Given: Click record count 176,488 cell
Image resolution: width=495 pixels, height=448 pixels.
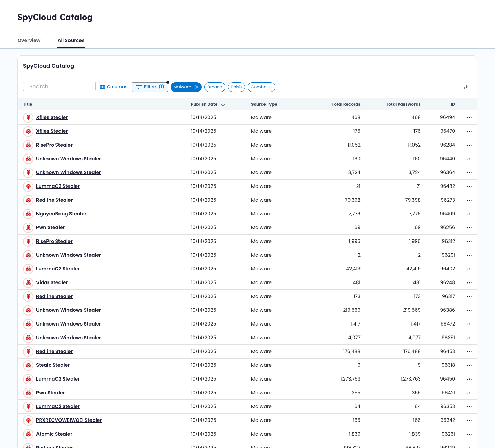Looking at the screenshot, I should [x=352, y=351].
